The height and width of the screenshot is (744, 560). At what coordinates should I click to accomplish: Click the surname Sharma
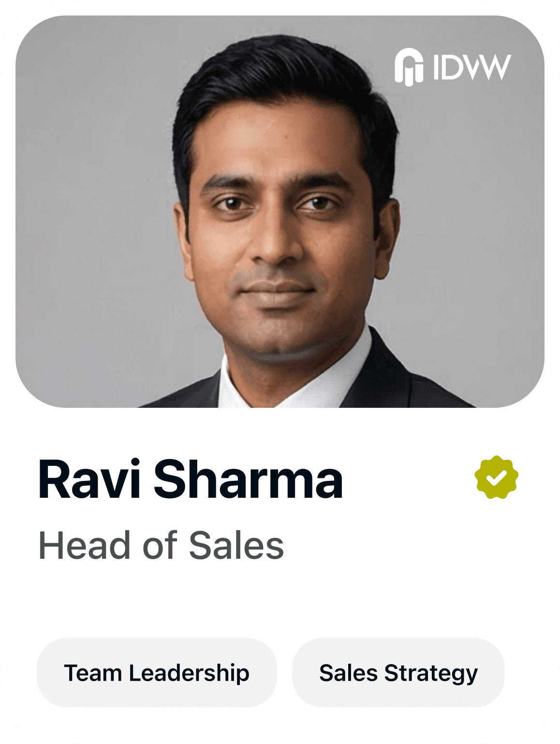249,479
